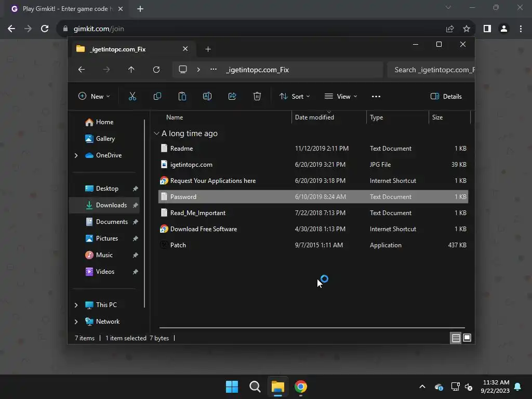Click the Rename icon in Explorer toolbar

click(x=207, y=96)
